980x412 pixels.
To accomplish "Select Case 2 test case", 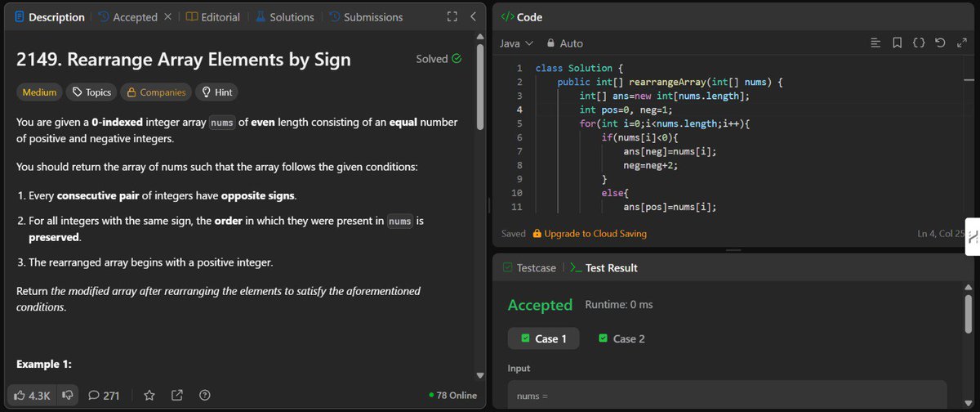I will click(x=621, y=338).
